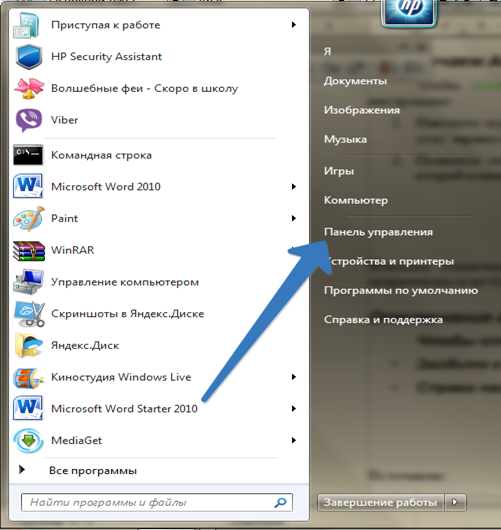501x530 pixels.
Task: Choose the Командная строка text entry
Action: (x=101, y=155)
